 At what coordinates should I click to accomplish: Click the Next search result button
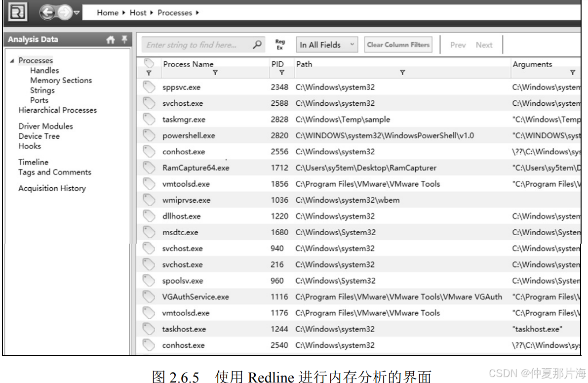(484, 45)
